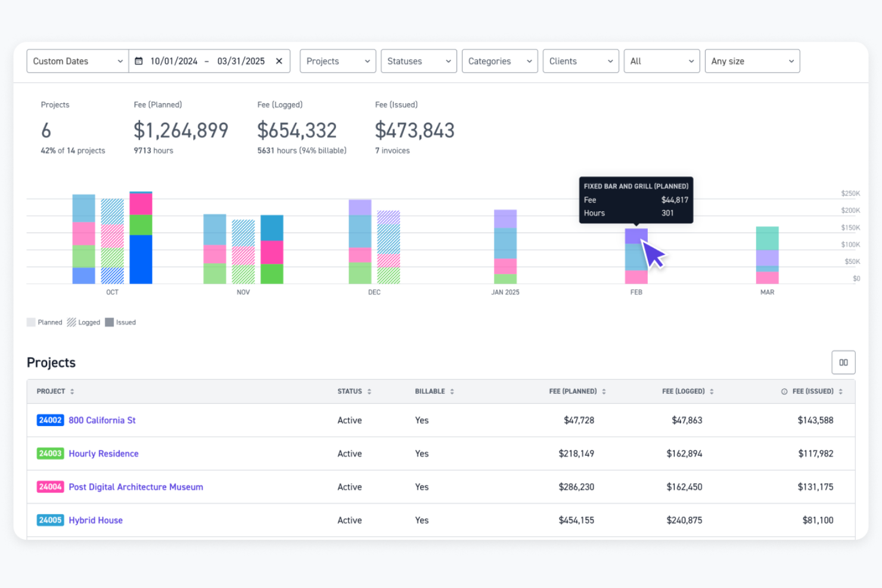Click the calendar icon in the date range field
Viewport: 882px width, 588px height.
coord(139,61)
